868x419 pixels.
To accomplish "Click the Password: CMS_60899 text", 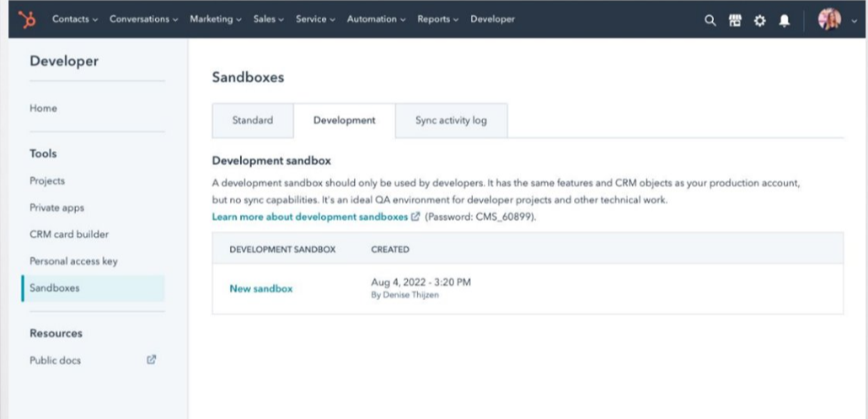I will coord(480,217).
